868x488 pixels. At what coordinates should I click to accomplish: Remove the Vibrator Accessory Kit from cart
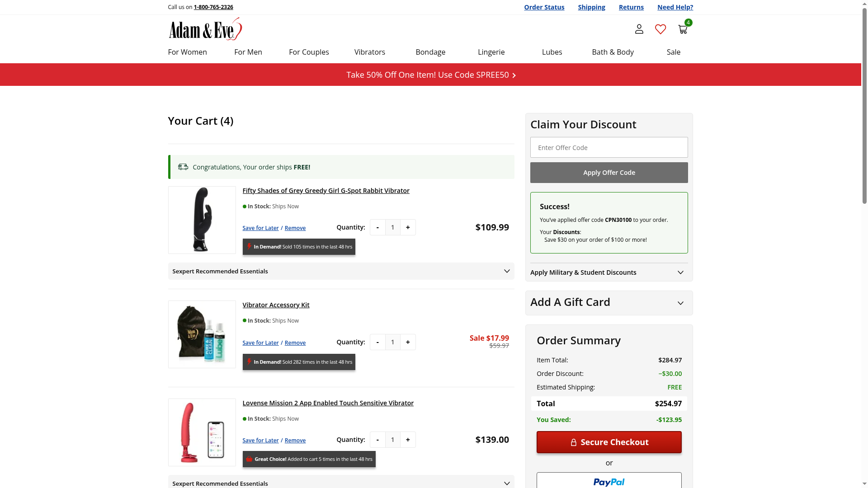coord(295,343)
